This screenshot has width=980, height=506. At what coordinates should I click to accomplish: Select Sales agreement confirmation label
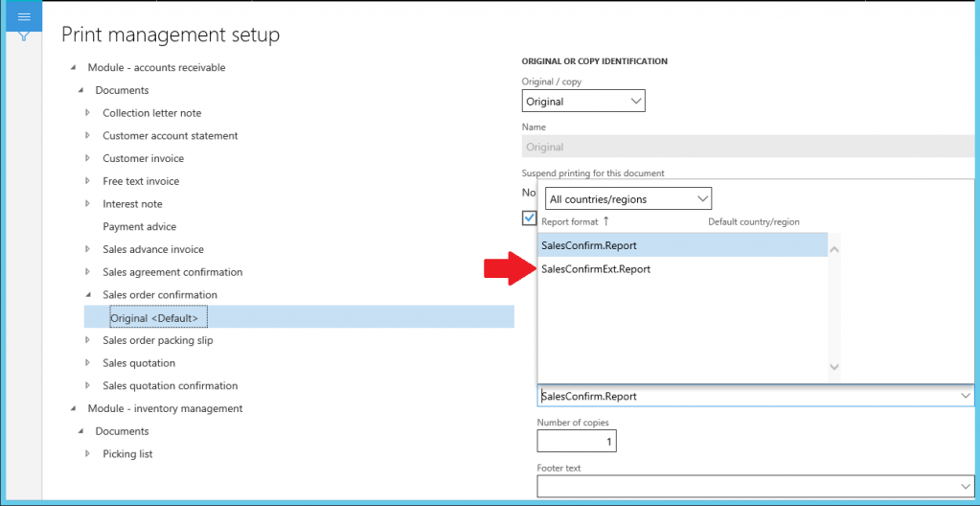(172, 272)
